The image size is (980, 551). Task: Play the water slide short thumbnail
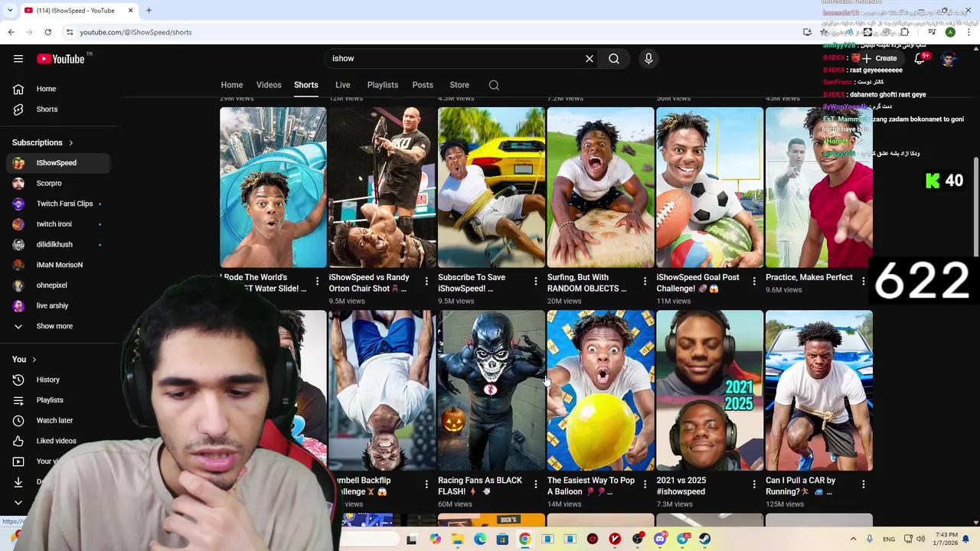(x=273, y=187)
